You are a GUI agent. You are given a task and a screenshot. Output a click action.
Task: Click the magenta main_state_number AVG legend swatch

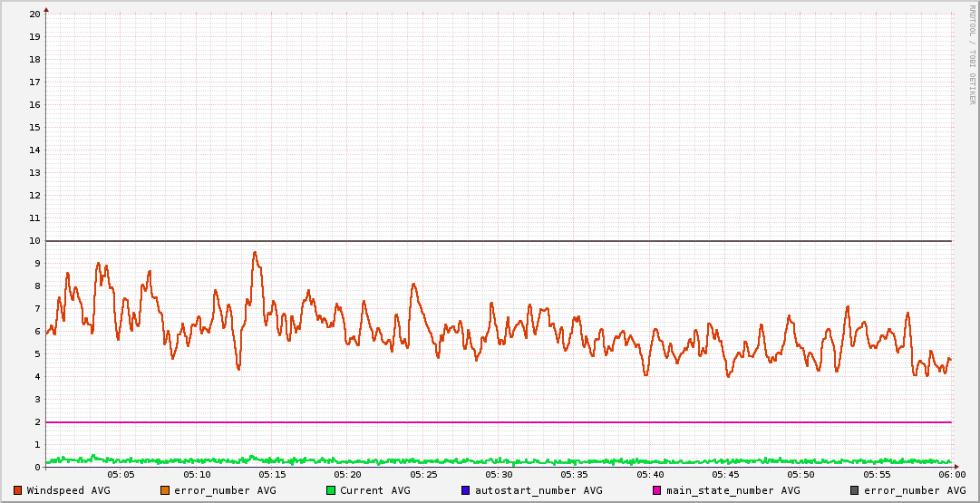point(657,490)
